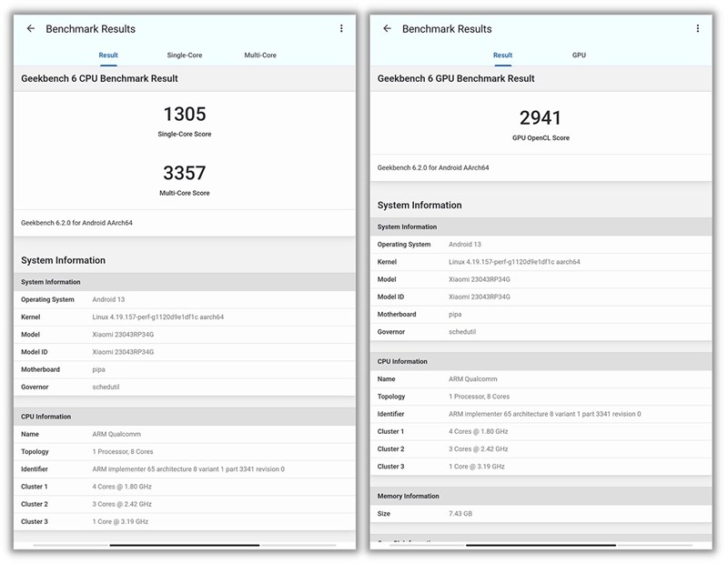Click Android 13 value in CPU panel
Screen dimensions: 728x564
pyautogui.click(x=108, y=299)
